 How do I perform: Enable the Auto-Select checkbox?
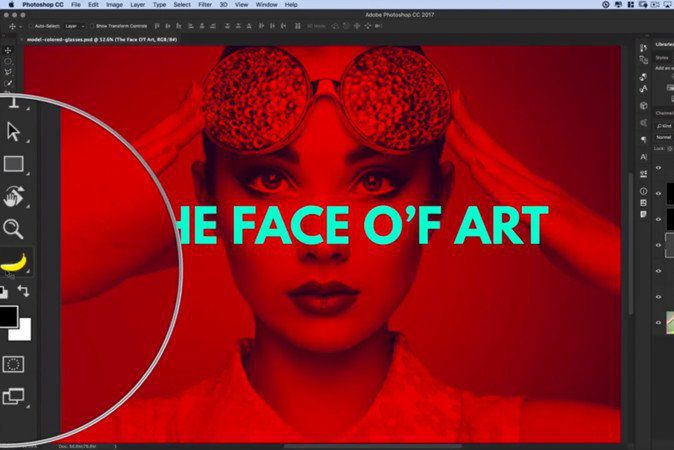[31, 26]
